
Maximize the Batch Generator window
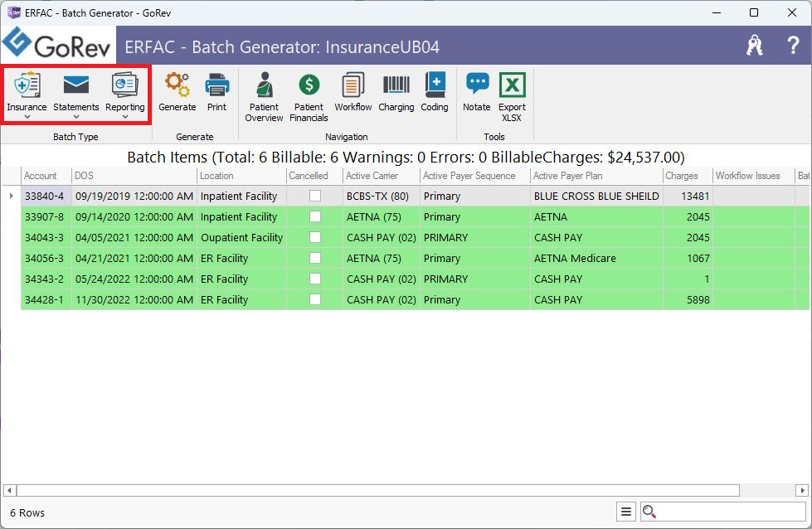pyautogui.click(x=754, y=12)
